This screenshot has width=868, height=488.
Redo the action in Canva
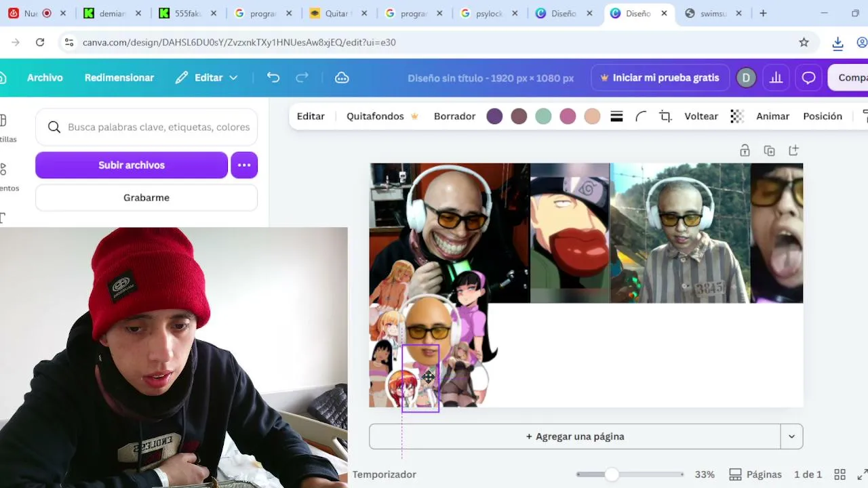(302, 78)
